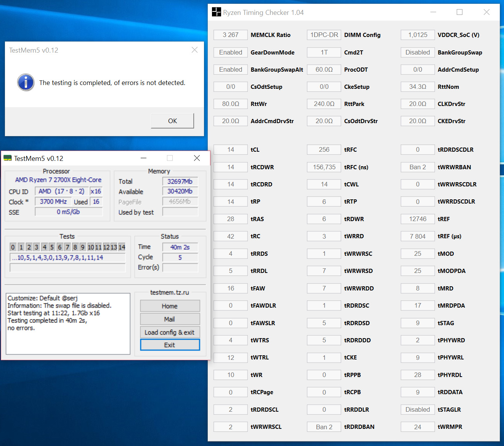
Task: Select the ProcODT value box 60.0Ω
Action: pos(324,69)
